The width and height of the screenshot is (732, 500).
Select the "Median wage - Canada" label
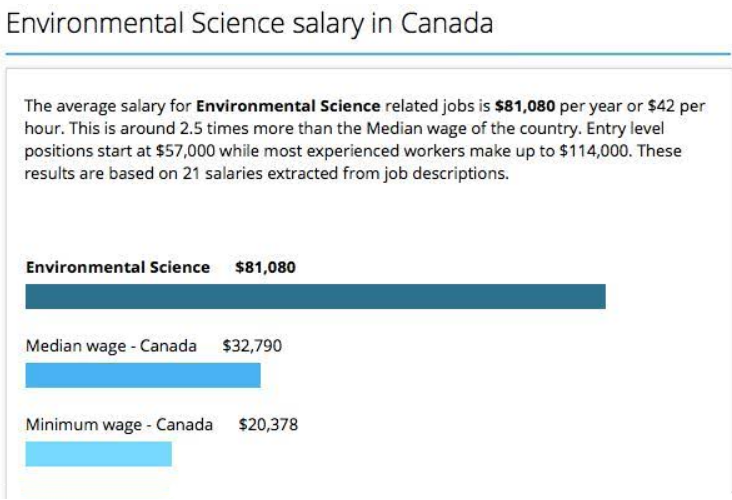coord(112,346)
